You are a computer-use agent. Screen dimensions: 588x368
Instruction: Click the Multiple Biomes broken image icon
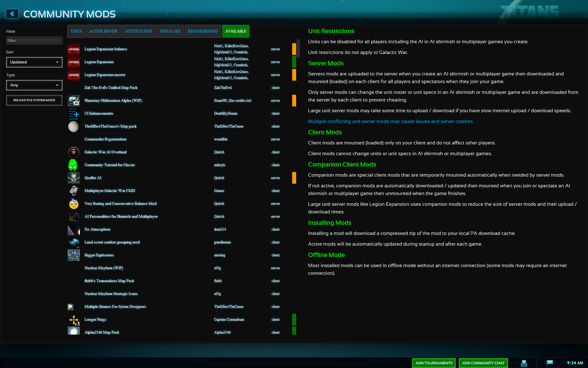[x=70, y=307]
